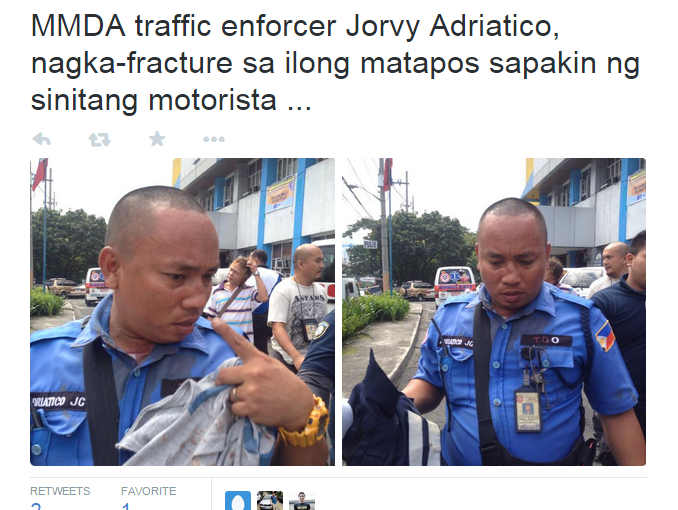Enlarge the image showing ambulance and pole
This screenshot has width=678, height=510.
coord(494,312)
